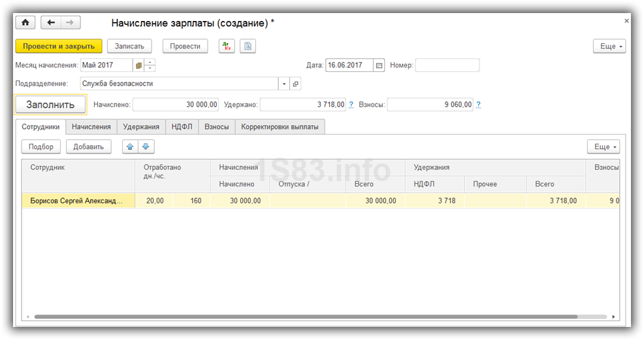Open the Подразделение record via open icon

point(295,84)
